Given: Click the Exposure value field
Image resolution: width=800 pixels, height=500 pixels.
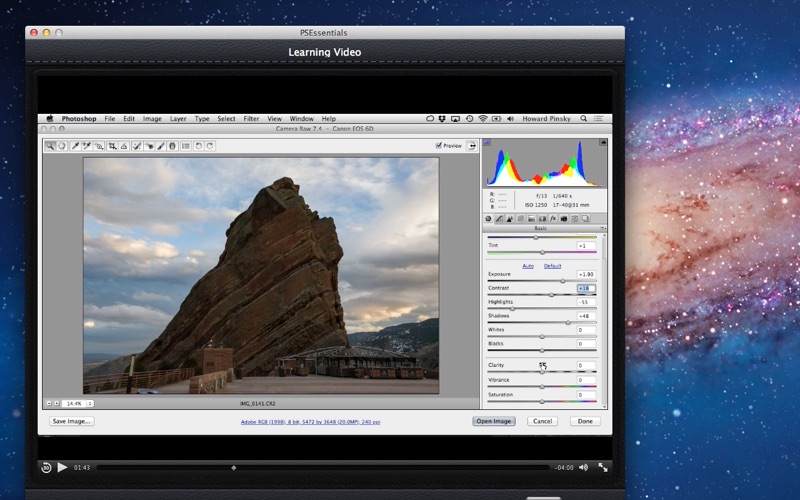Looking at the screenshot, I should click(x=586, y=274).
